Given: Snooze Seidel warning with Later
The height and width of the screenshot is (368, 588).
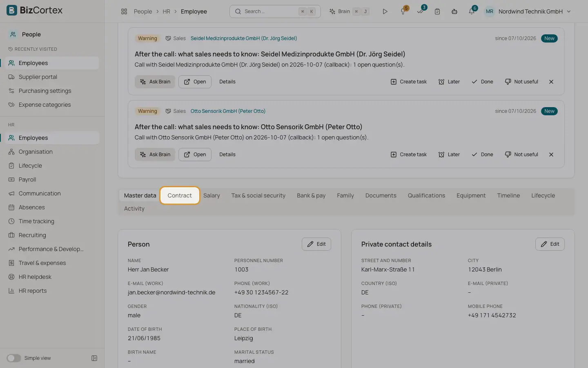Looking at the screenshot, I should 449,82.
